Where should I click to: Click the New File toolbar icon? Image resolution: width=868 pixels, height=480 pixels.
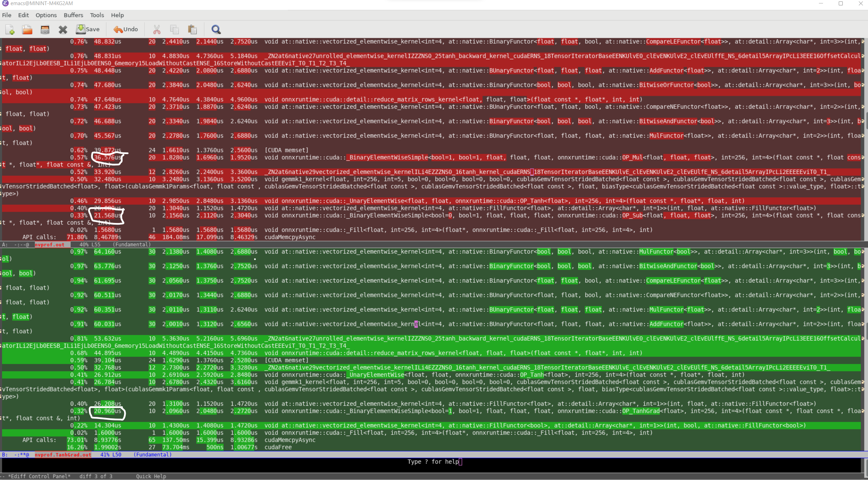(10, 30)
